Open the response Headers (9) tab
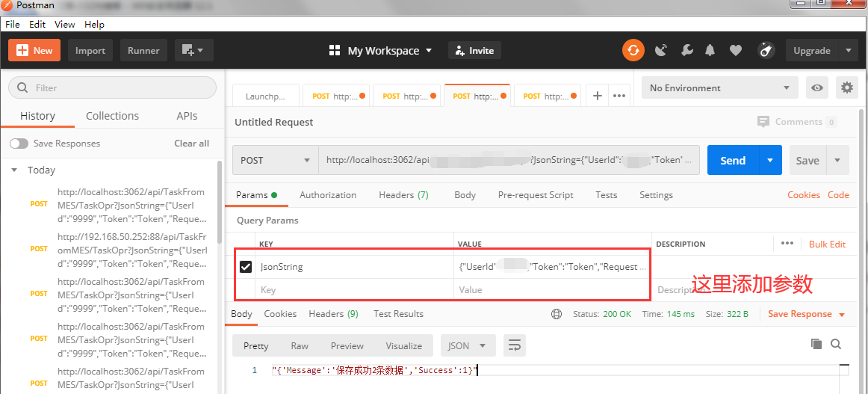Screen dimensions: 868x394 [333, 314]
